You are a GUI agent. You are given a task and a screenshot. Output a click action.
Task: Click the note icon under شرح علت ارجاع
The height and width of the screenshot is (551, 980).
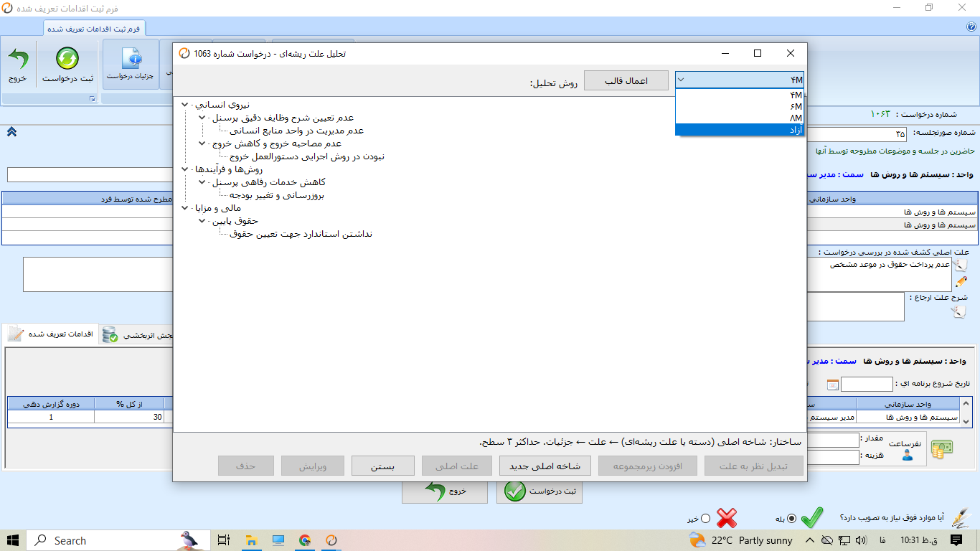pos(958,311)
